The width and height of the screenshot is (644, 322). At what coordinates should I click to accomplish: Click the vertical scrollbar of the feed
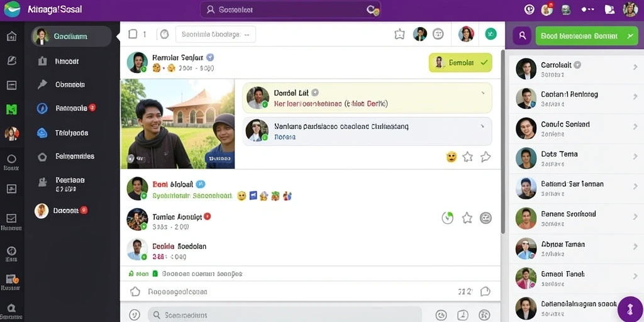tap(502, 142)
